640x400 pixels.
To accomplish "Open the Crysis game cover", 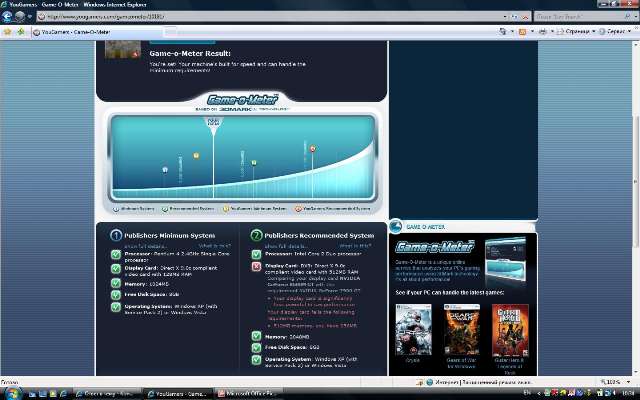I will [413, 330].
